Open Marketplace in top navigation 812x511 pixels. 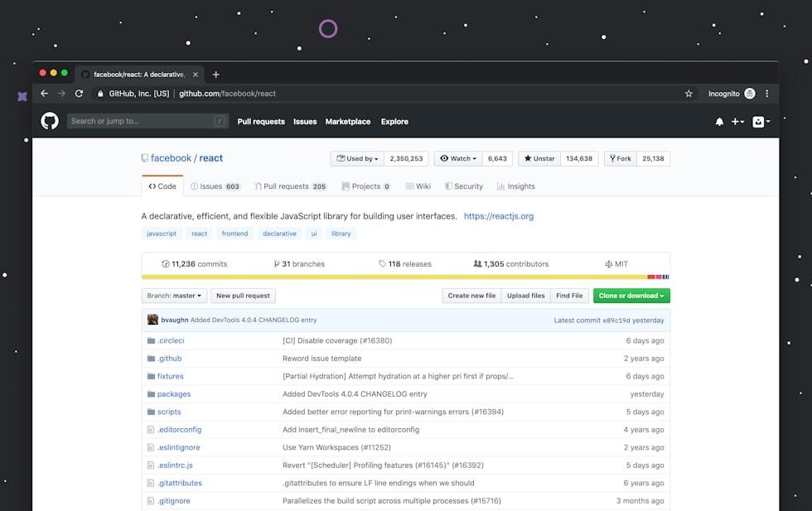point(348,122)
